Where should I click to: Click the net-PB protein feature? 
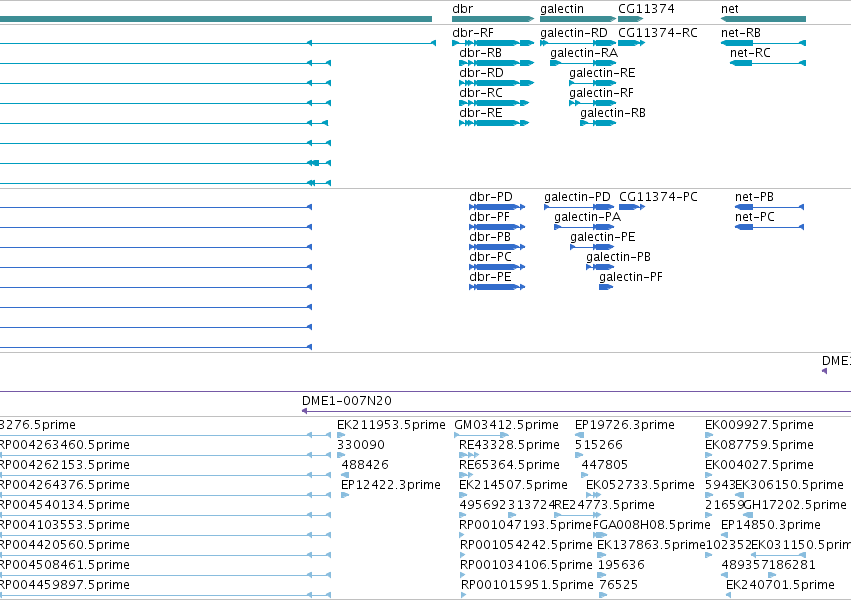[x=769, y=207]
